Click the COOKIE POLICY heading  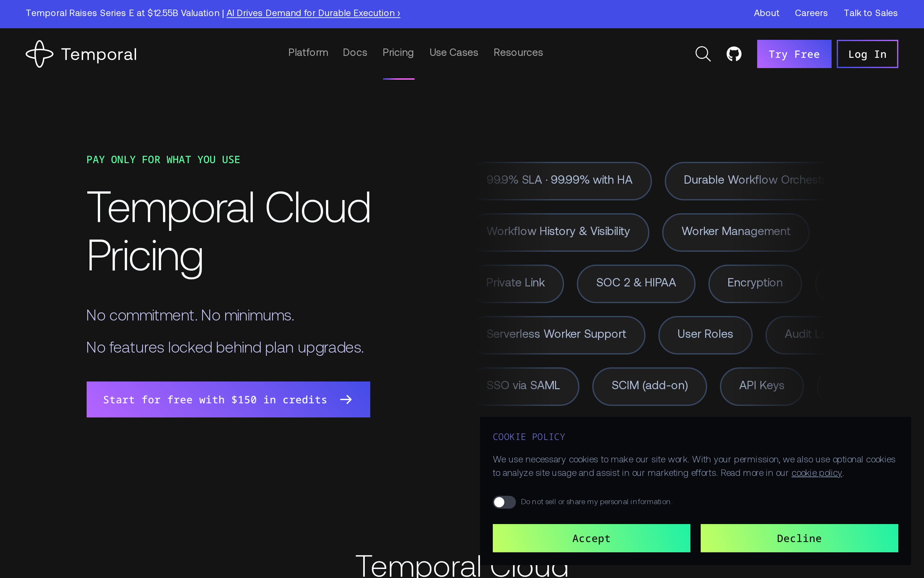pyautogui.click(x=529, y=437)
